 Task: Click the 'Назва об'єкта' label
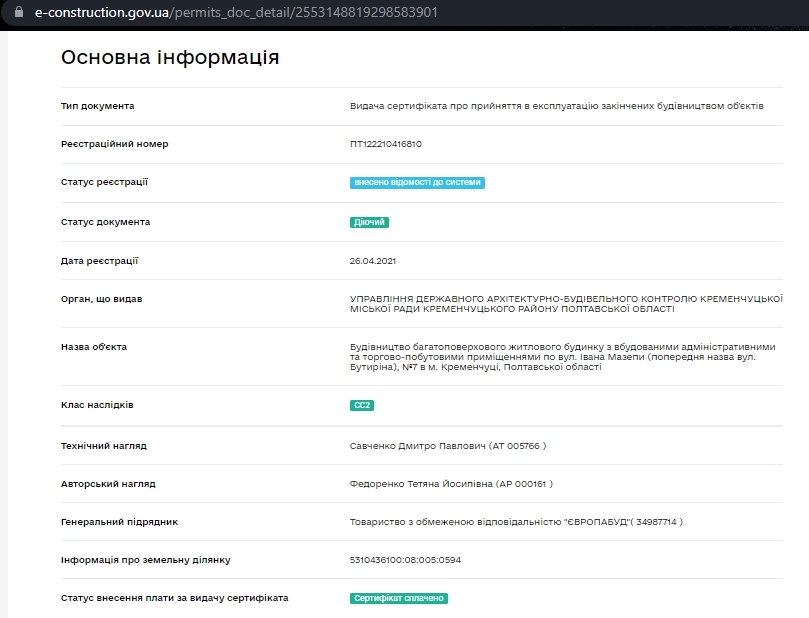tap(94, 347)
